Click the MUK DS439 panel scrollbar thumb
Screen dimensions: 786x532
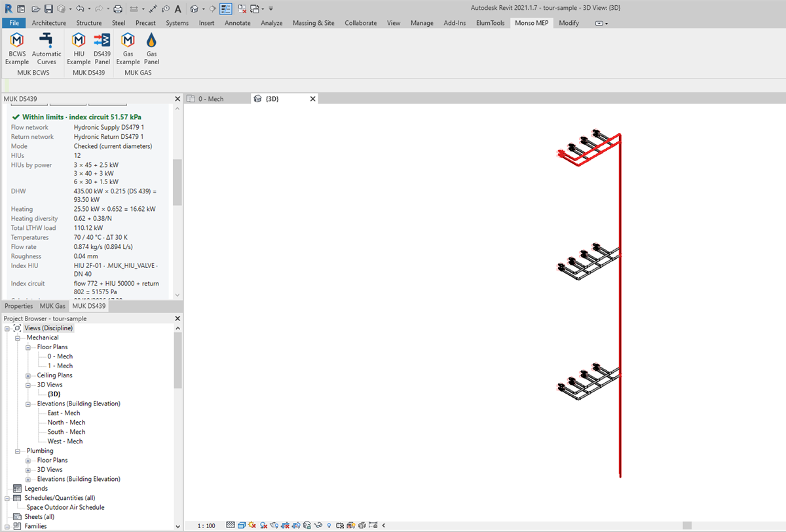178,182
